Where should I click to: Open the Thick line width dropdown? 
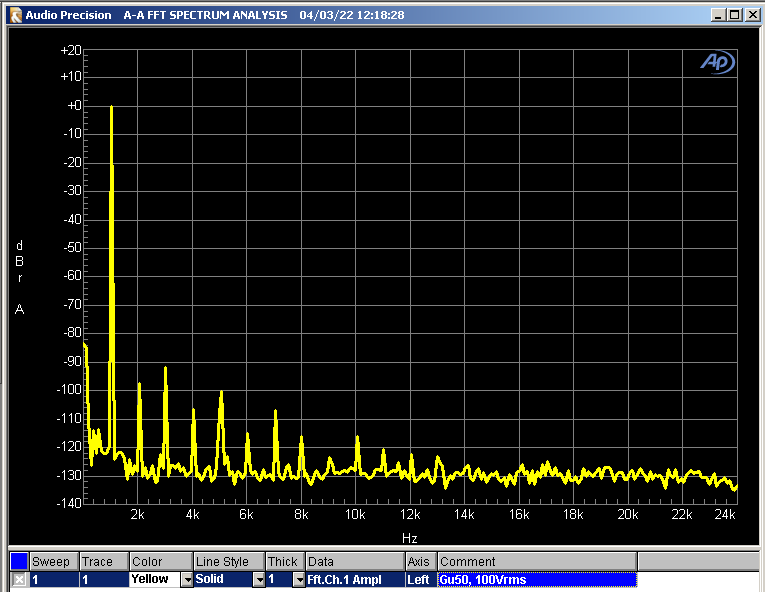tap(298, 579)
